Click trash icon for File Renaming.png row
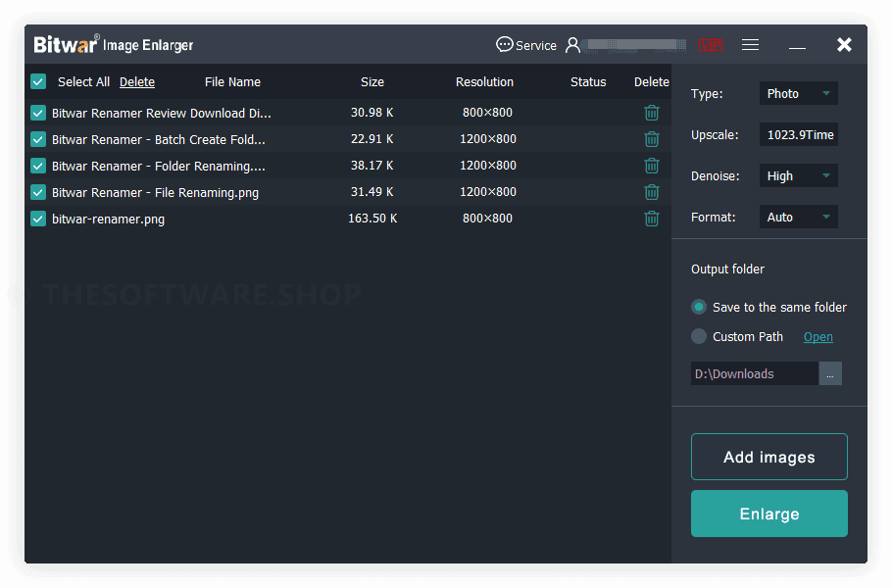The image size is (892, 588). pyautogui.click(x=652, y=192)
